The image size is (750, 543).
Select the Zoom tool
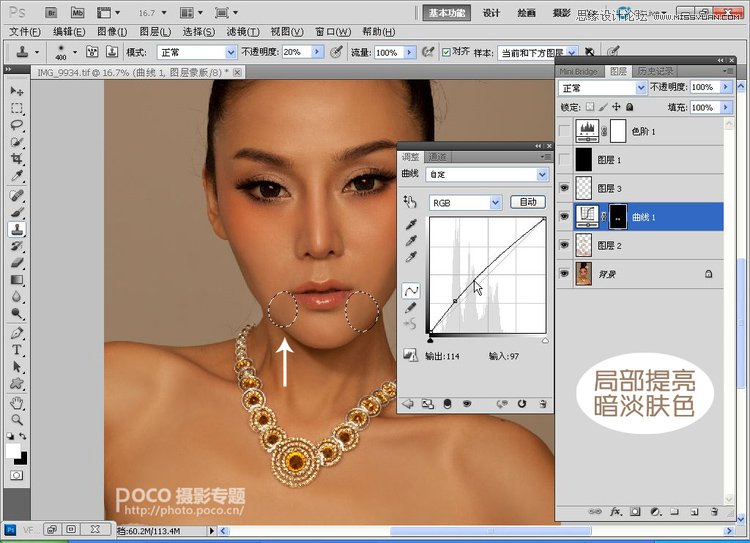point(17,420)
